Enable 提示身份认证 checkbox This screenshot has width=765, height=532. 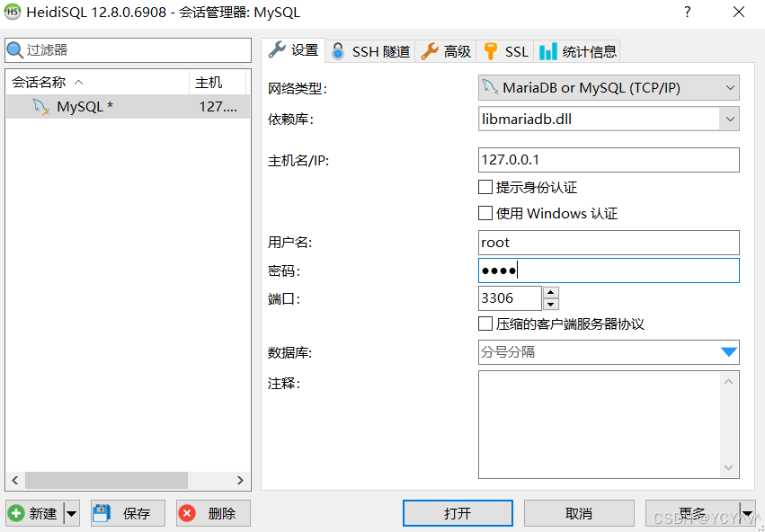tap(485, 187)
